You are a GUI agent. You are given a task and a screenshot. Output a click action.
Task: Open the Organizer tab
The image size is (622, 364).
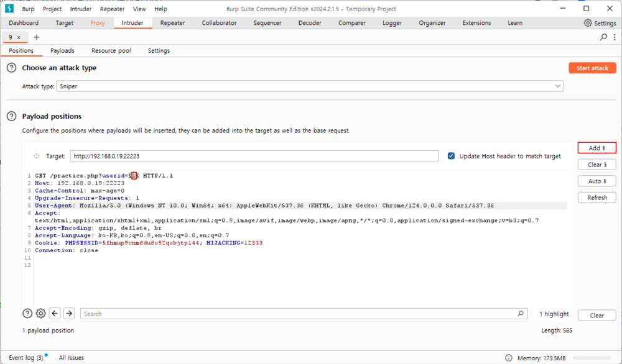click(x=432, y=23)
